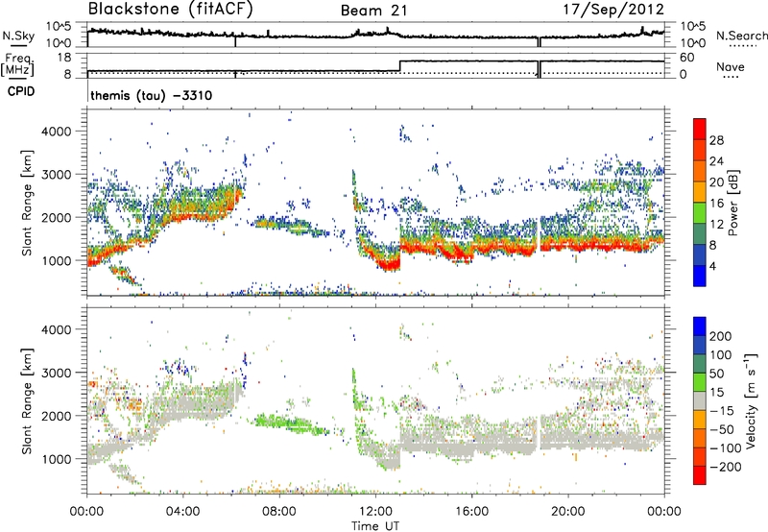
Task: Click 'Slant Range [km]' label of power panel
Action: click(x=27, y=203)
